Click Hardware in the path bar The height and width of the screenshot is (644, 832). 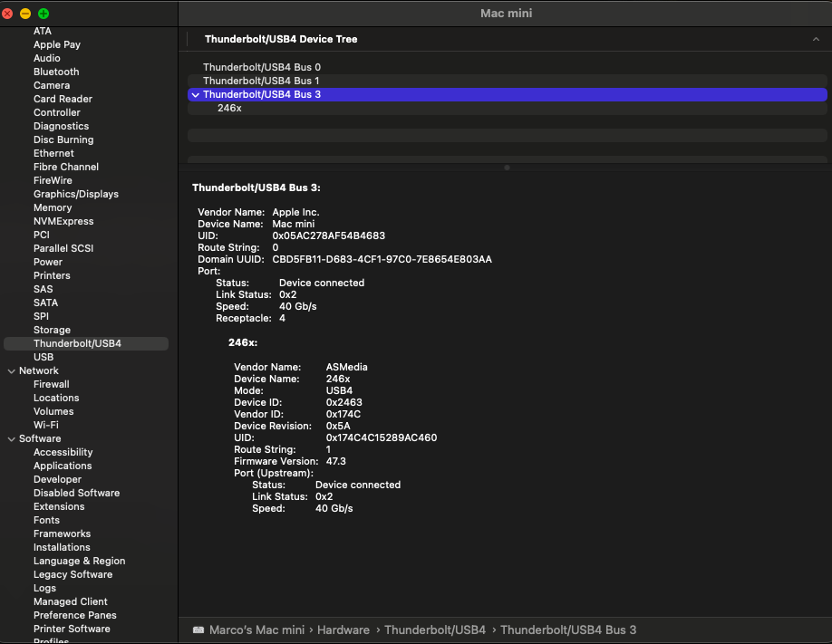pyautogui.click(x=343, y=630)
